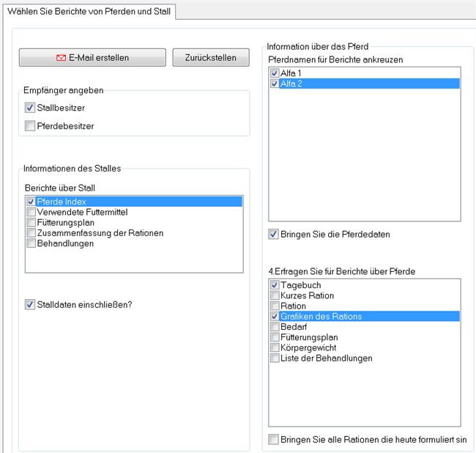The height and width of the screenshot is (453, 476).
Task: Check Liste der Behandlungen report
Action: point(275,358)
